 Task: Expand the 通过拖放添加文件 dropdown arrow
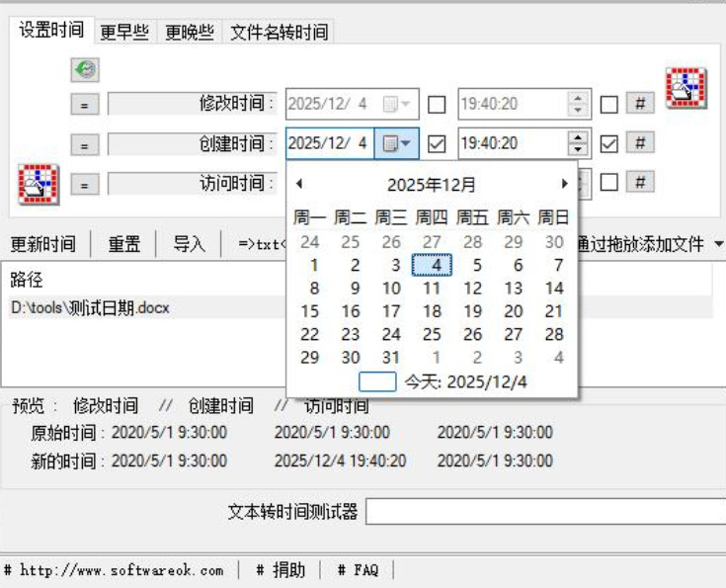719,243
